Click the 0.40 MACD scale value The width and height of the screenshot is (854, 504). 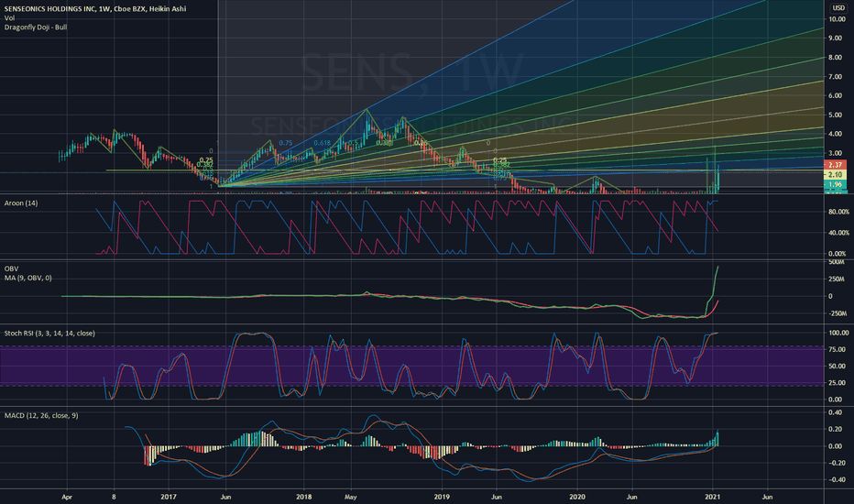click(x=835, y=412)
